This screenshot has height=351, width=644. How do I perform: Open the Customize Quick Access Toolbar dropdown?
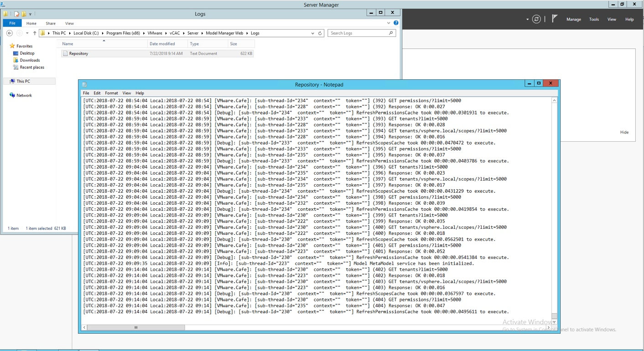[30, 14]
